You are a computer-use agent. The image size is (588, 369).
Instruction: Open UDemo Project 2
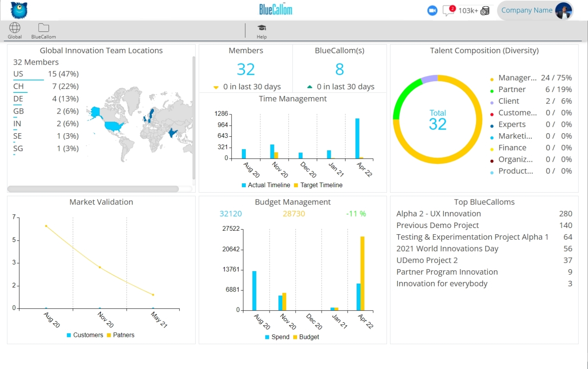pos(484,260)
